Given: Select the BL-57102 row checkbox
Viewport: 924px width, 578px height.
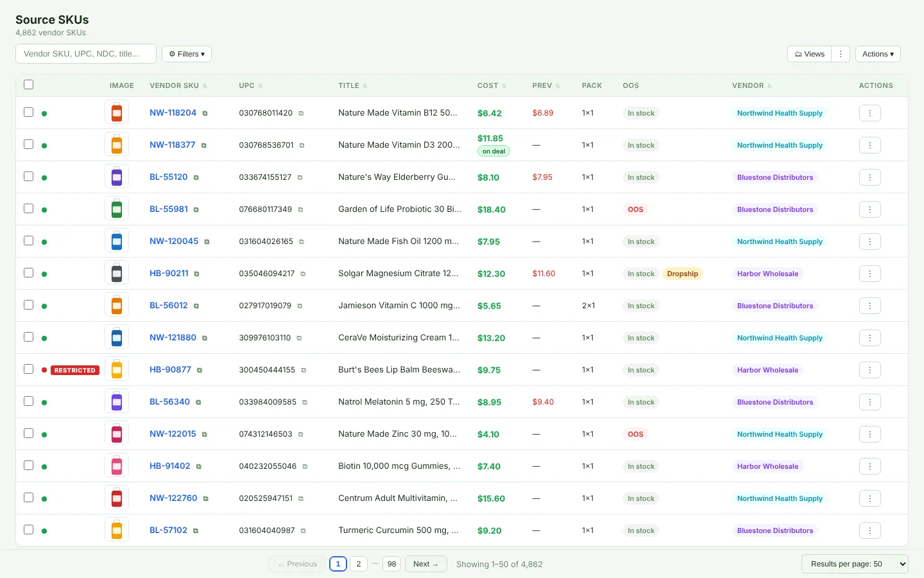Looking at the screenshot, I should [x=28, y=529].
